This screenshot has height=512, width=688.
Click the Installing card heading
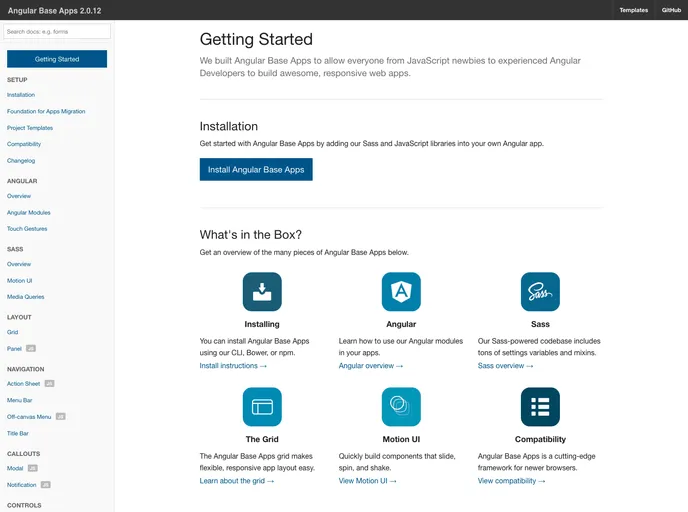point(262,324)
